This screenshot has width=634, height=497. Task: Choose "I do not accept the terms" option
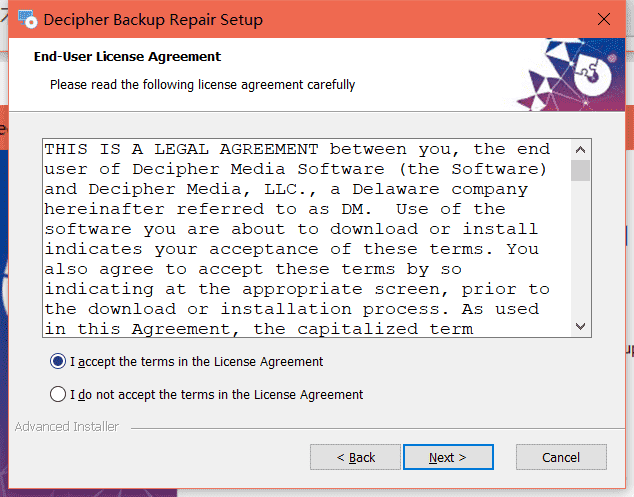click(x=58, y=394)
